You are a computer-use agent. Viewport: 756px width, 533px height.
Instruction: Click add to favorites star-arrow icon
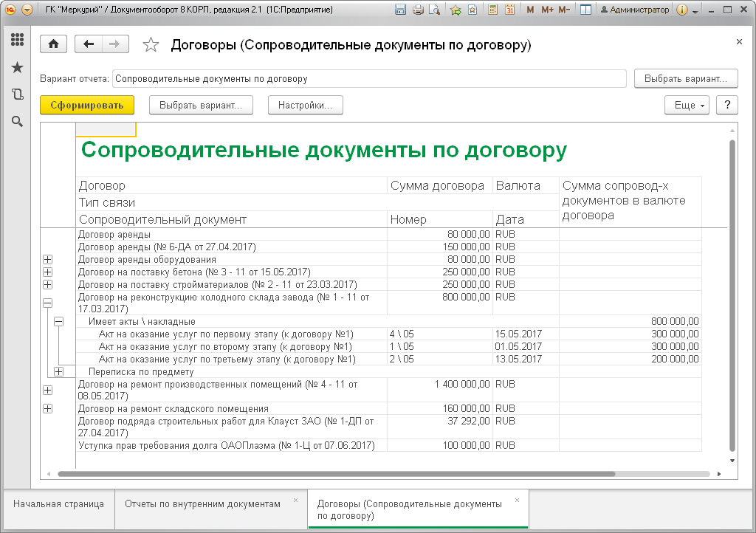456,10
